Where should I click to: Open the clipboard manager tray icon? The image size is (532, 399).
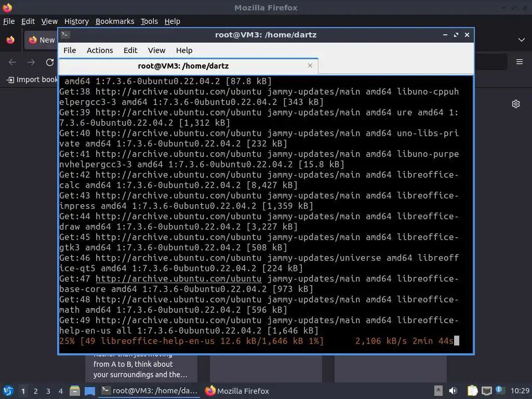click(472, 391)
